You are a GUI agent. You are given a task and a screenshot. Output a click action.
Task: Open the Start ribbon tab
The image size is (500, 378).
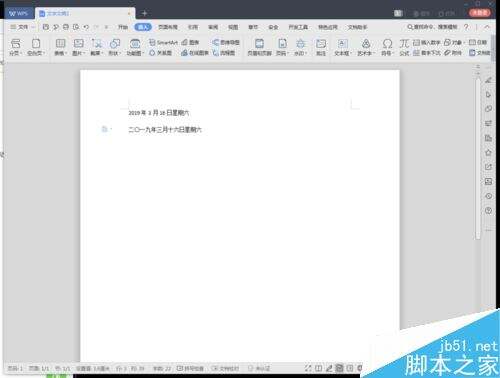point(123,27)
